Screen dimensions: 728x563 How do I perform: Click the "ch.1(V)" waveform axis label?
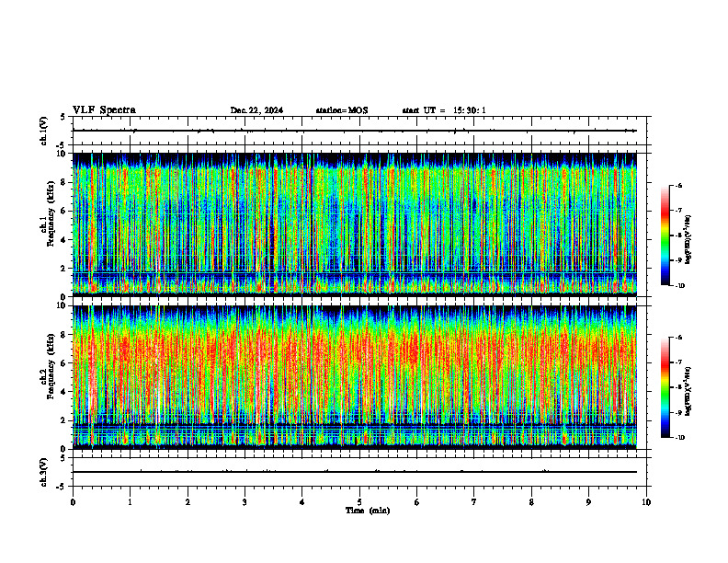[43, 131]
